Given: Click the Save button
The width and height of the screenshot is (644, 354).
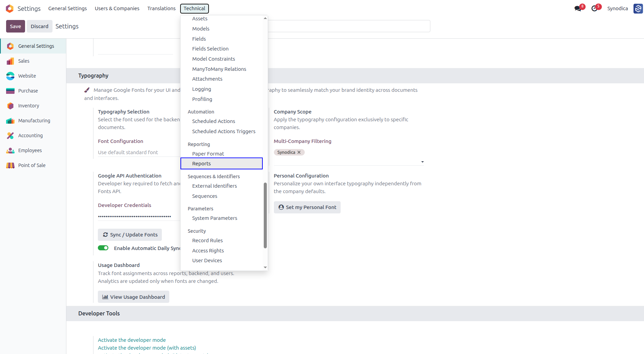Looking at the screenshot, I should [15, 26].
